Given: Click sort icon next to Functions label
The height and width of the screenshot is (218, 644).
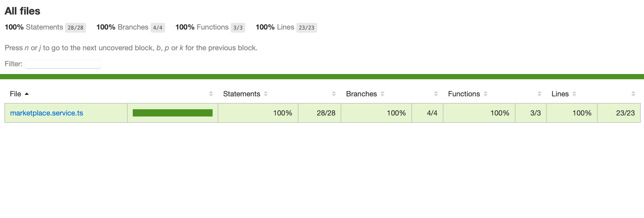Looking at the screenshot, I should click(x=486, y=94).
